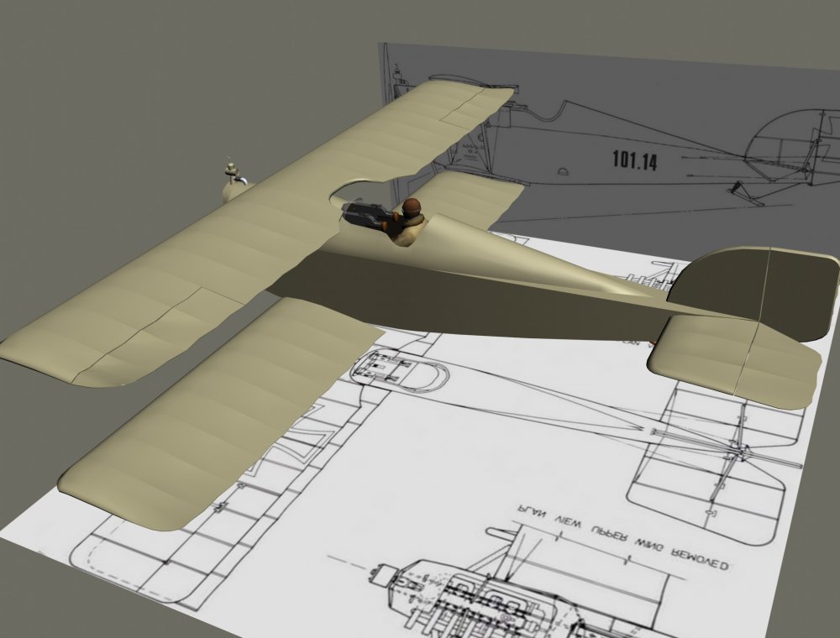Select the light-colored elevator at tail

tap(734, 361)
